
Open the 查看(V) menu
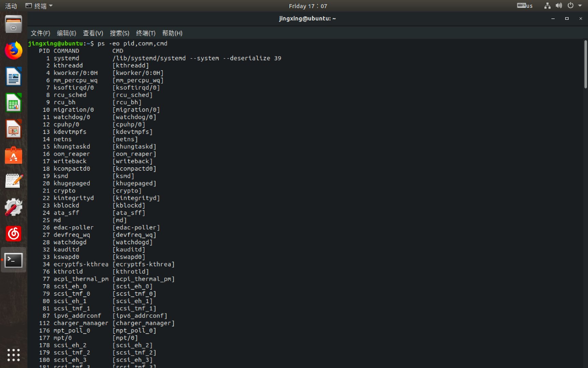[93, 33]
